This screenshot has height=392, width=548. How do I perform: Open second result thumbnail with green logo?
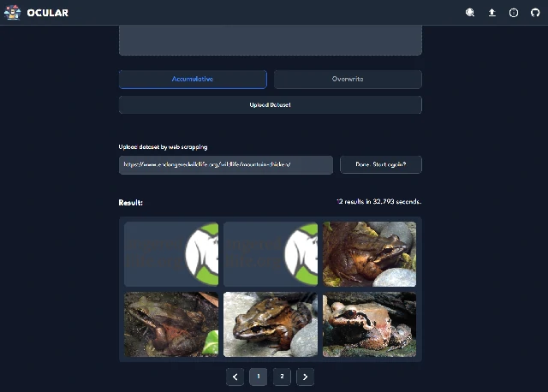tap(270, 254)
